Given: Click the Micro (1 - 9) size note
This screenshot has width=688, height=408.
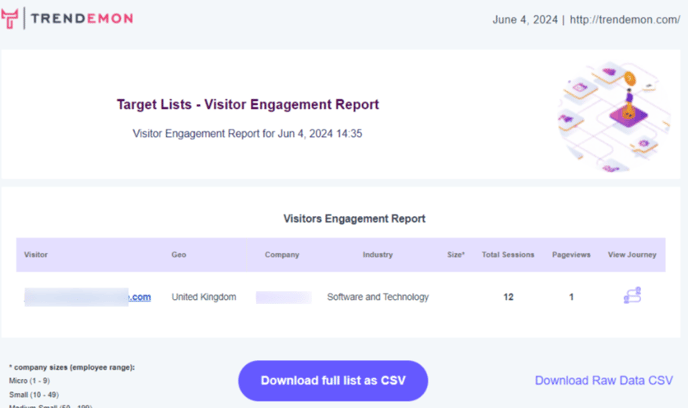Looking at the screenshot, I should 29,381.
